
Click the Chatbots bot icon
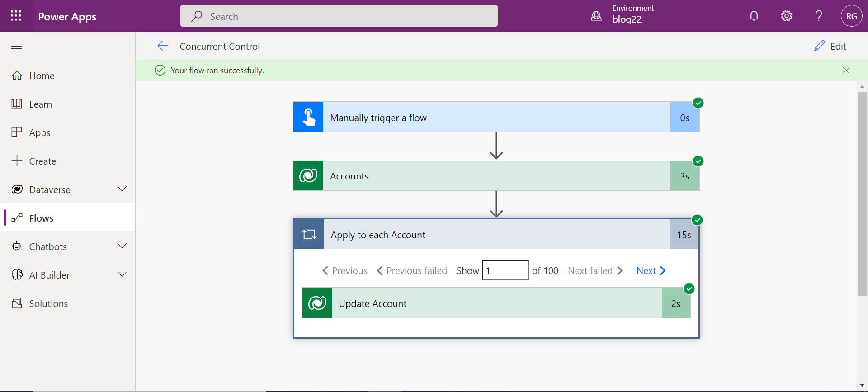[17, 246]
